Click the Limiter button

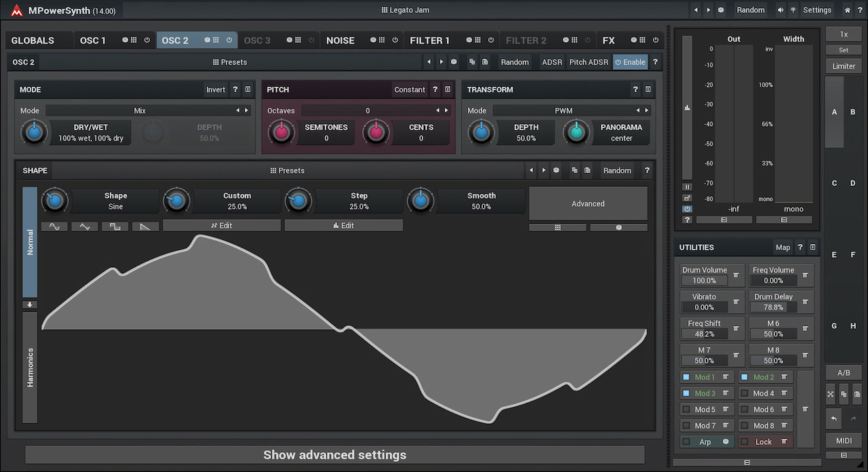tap(844, 66)
